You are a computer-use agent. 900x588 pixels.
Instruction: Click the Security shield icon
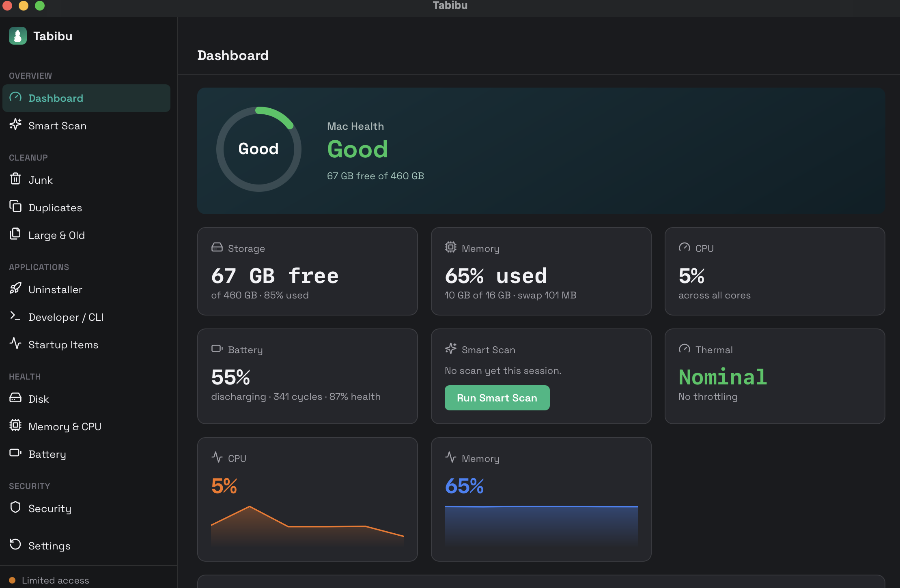click(15, 507)
